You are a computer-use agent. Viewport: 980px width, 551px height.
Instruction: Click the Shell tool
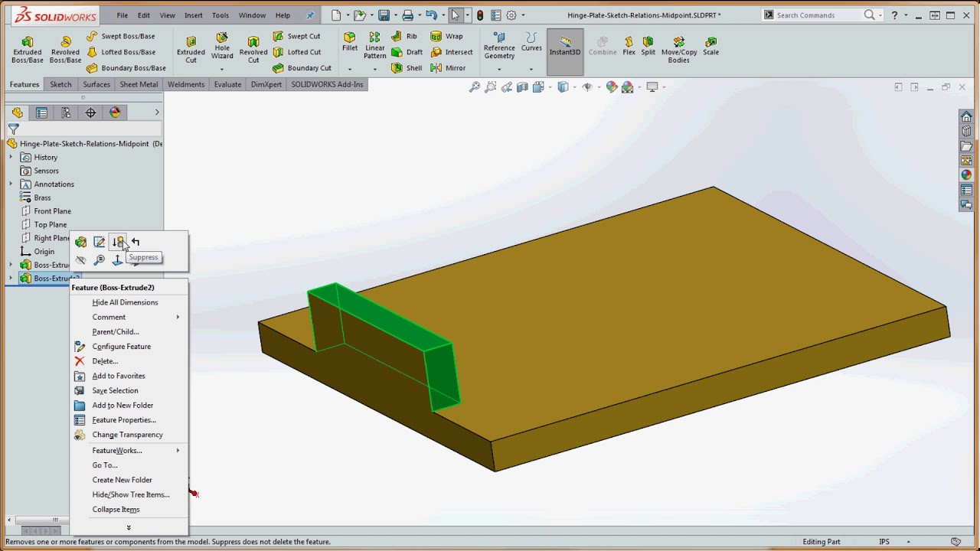tap(406, 68)
